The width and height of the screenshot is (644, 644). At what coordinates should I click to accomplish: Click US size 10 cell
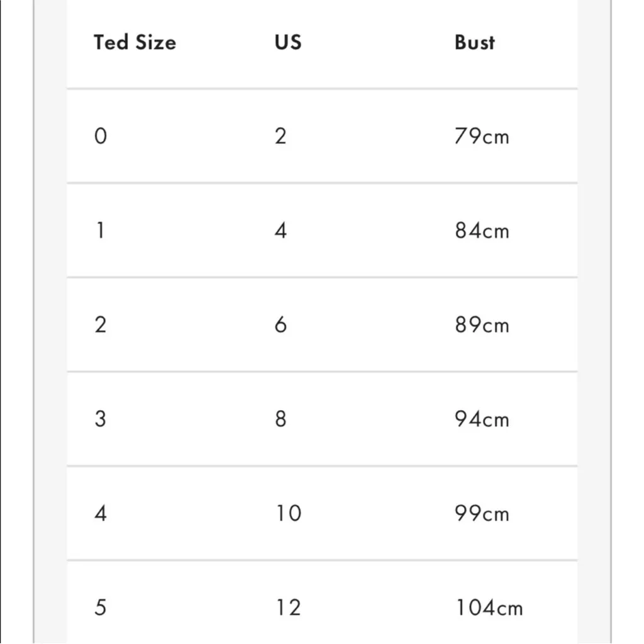click(x=288, y=513)
